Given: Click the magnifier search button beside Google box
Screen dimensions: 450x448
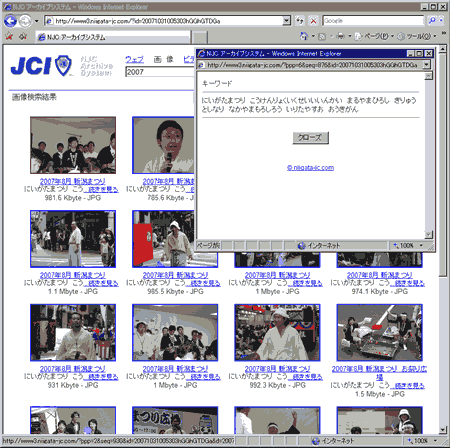Looking at the screenshot, I should tap(432, 21).
